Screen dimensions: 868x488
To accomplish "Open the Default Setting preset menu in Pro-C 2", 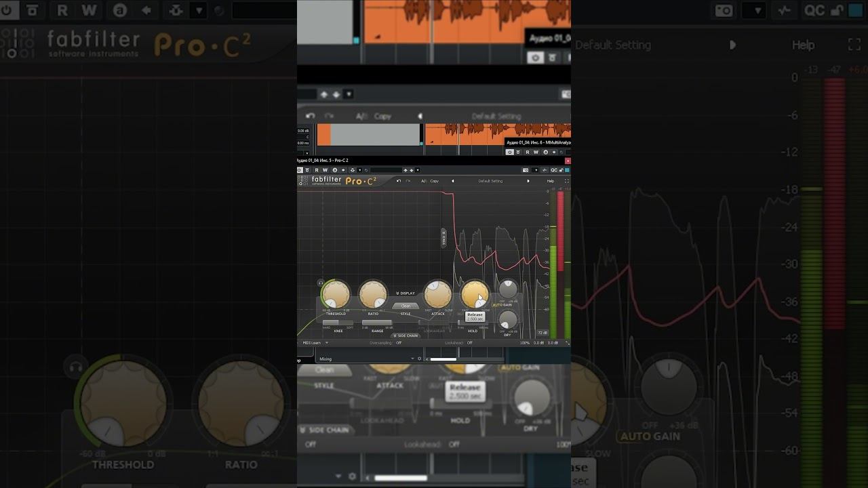I will point(490,181).
